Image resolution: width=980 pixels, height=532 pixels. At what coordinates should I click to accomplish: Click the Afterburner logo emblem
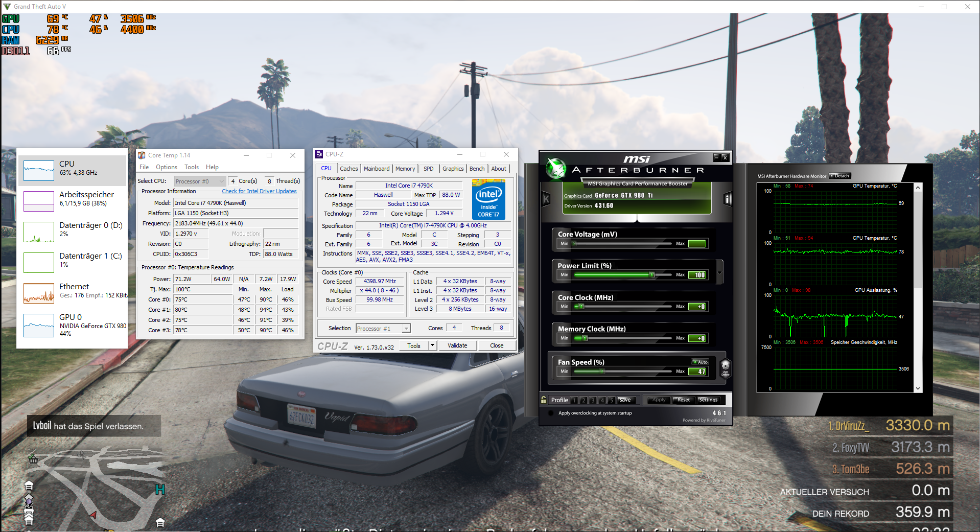[x=555, y=168]
